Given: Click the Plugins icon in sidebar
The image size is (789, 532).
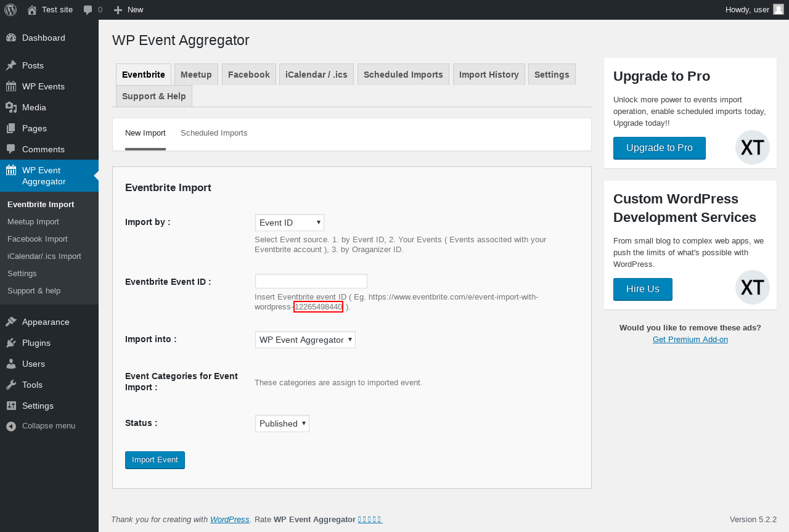Looking at the screenshot, I should [11, 343].
